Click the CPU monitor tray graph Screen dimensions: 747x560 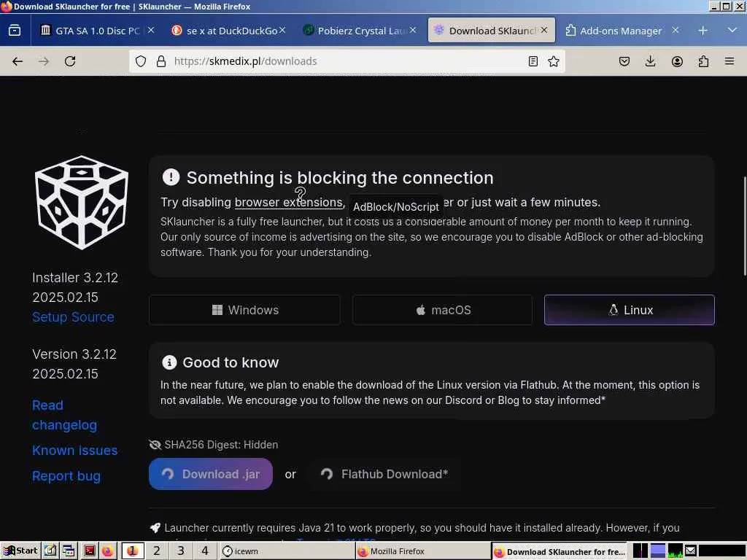point(675,551)
